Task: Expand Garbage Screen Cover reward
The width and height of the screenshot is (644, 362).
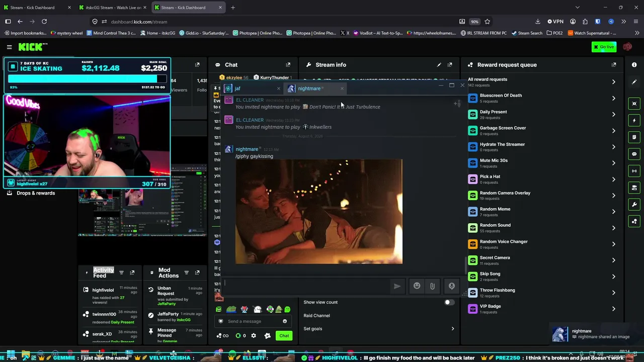Action: pyautogui.click(x=613, y=131)
